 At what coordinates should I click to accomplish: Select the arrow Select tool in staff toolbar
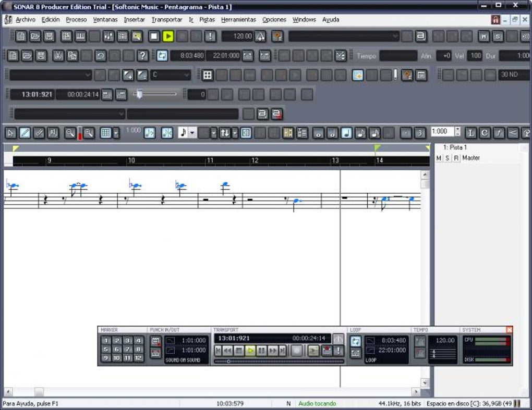coord(10,133)
